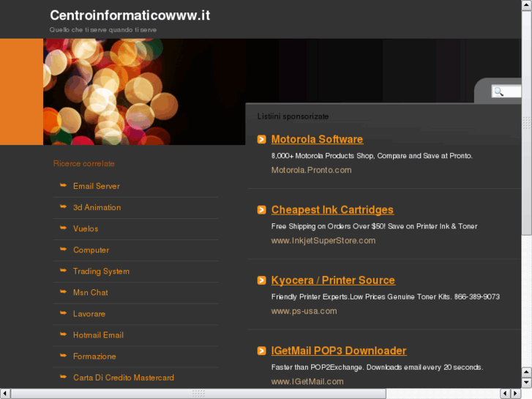This screenshot has width=532, height=399.
Task: Click the horizontal scrollbar left arrow at far left
Action: click(x=4, y=394)
